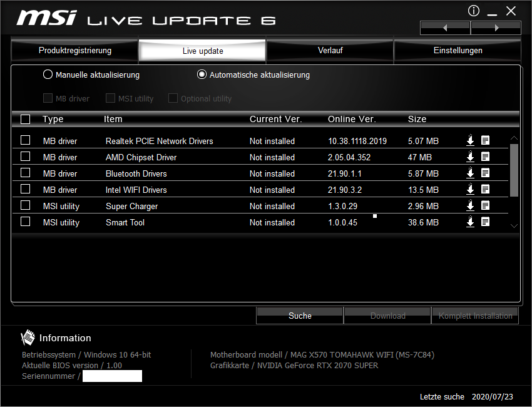This screenshot has height=407, width=532.
Task: Click the Realtek PCIE Network Drivers item name
Action: click(x=159, y=141)
